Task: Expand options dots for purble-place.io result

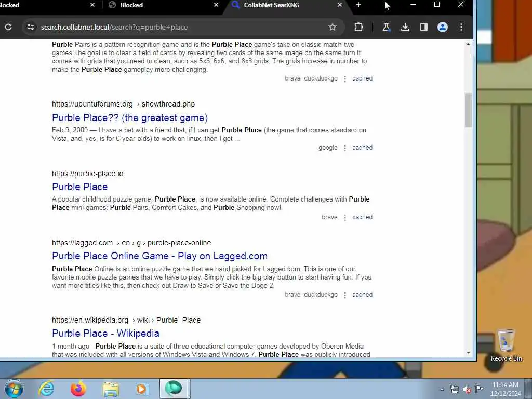Action: click(345, 218)
